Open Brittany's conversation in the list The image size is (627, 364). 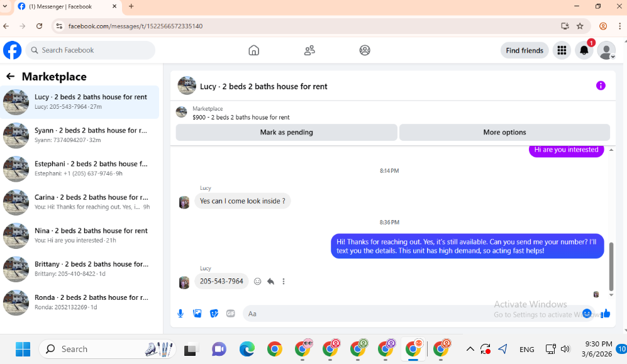click(x=80, y=269)
